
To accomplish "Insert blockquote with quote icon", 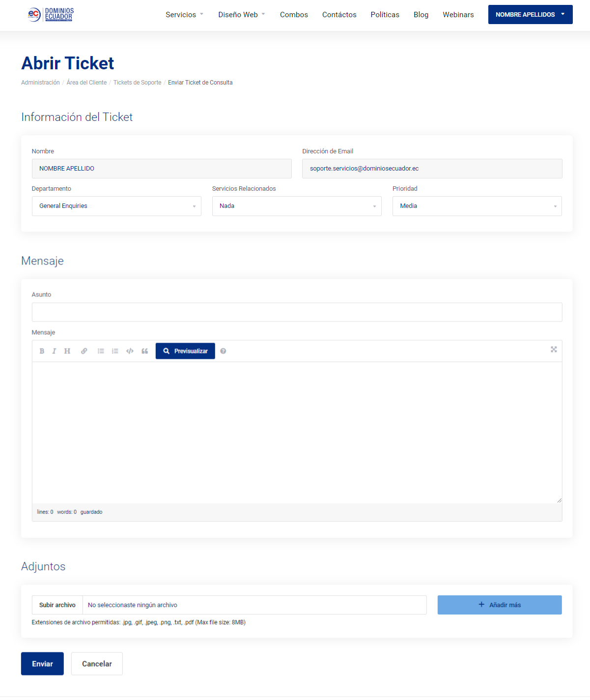I will (144, 351).
